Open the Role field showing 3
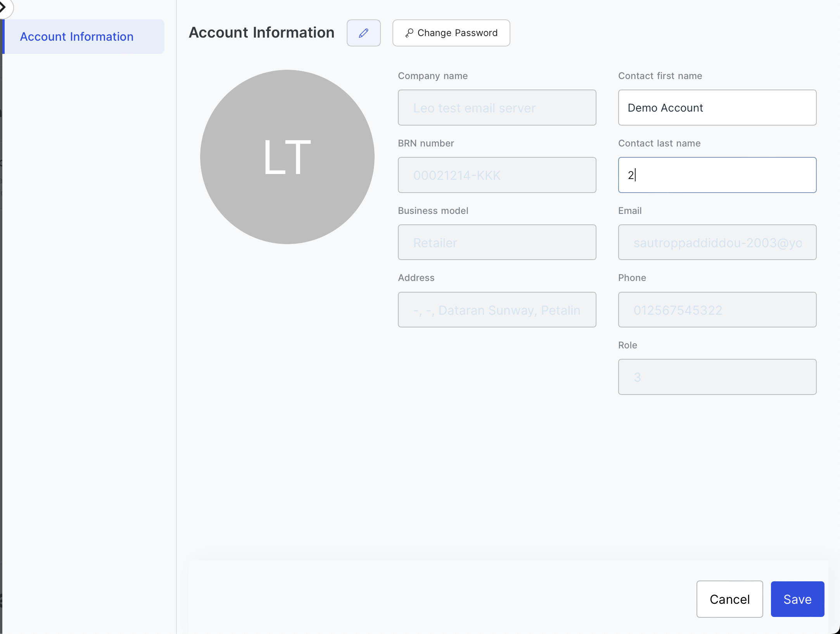The height and width of the screenshot is (634, 840). click(717, 377)
